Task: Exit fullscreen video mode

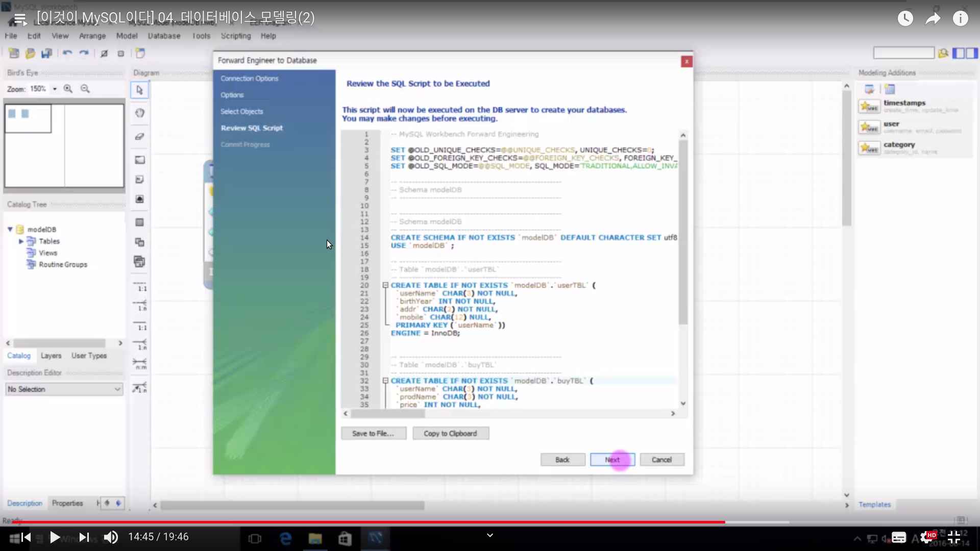Action: (954, 537)
